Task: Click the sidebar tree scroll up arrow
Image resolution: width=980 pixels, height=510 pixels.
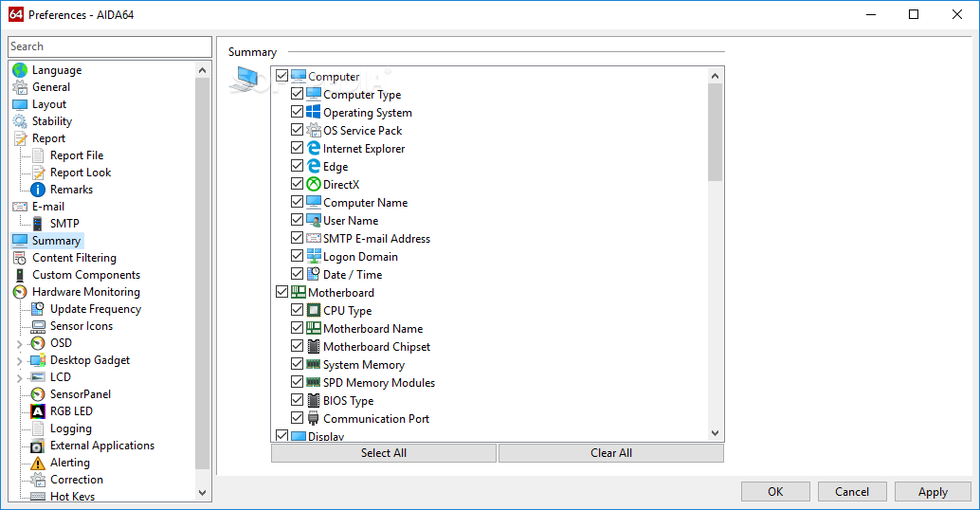Action: click(202, 70)
